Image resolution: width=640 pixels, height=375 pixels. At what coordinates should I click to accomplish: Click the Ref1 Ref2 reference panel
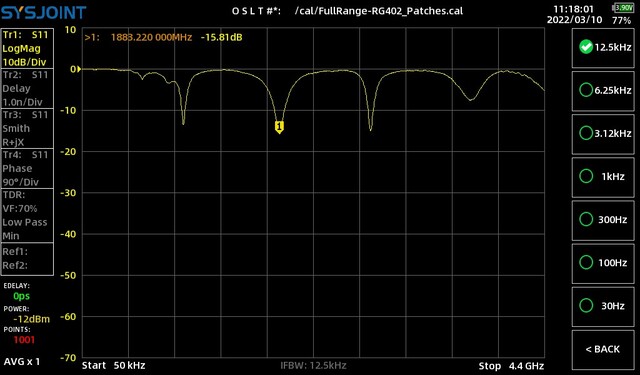(x=27, y=259)
